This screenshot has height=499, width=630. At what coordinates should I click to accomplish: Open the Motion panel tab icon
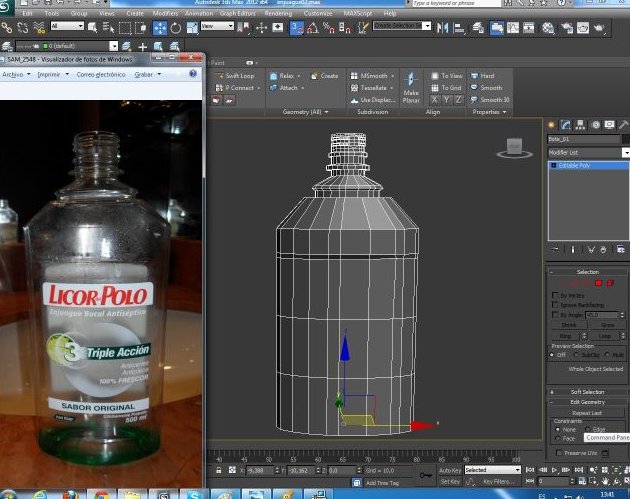595,125
